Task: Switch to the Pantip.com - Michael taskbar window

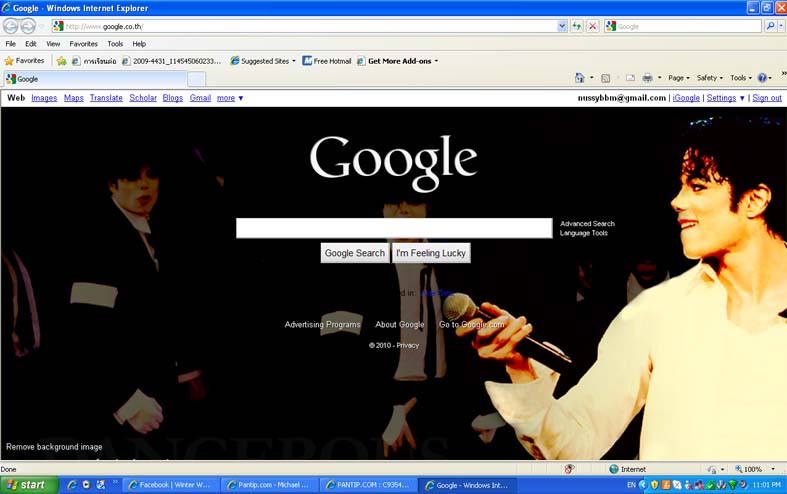Action: pos(270,484)
